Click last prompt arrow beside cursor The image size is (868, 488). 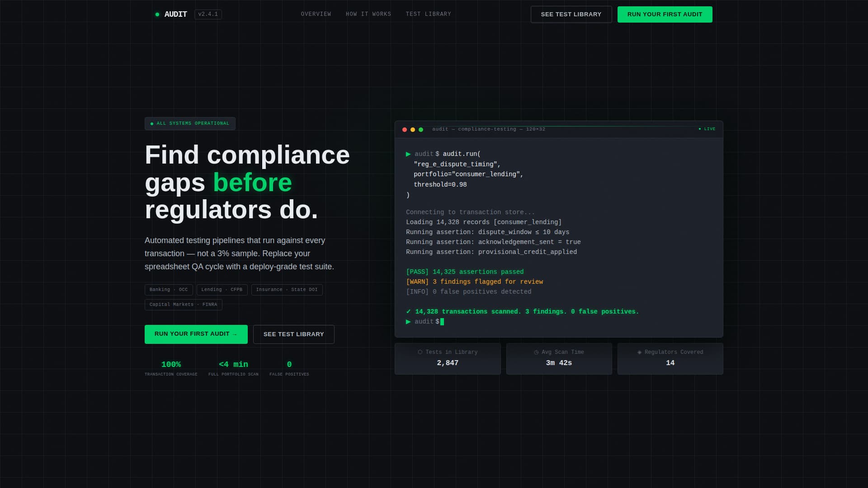[x=408, y=322]
